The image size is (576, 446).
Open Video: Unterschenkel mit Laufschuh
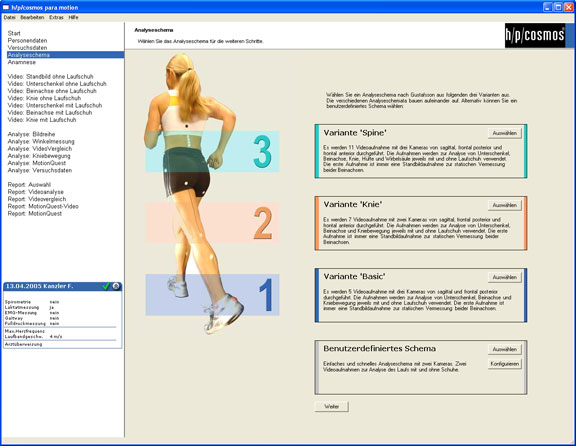pyautogui.click(x=55, y=105)
